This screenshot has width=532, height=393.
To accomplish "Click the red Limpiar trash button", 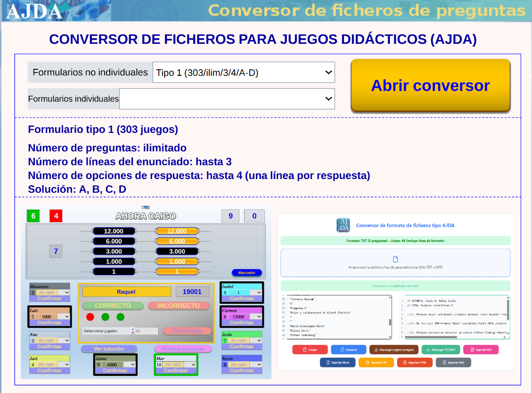I will pyautogui.click(x=310, y=350).
